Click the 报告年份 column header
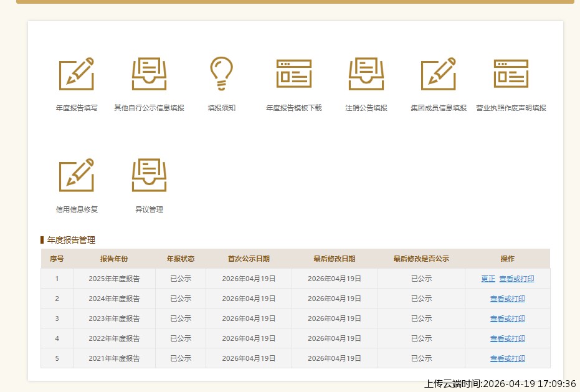The height and width of the screenshot is (392, 580). click(114, 259)
